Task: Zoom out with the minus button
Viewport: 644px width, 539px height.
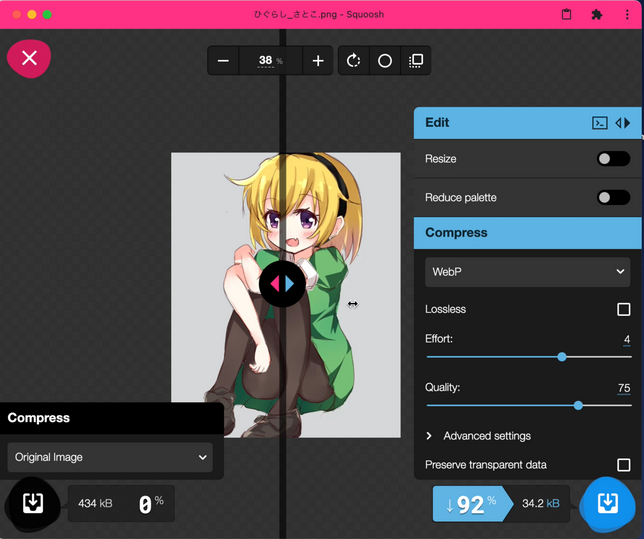Action: coord(223,61)
